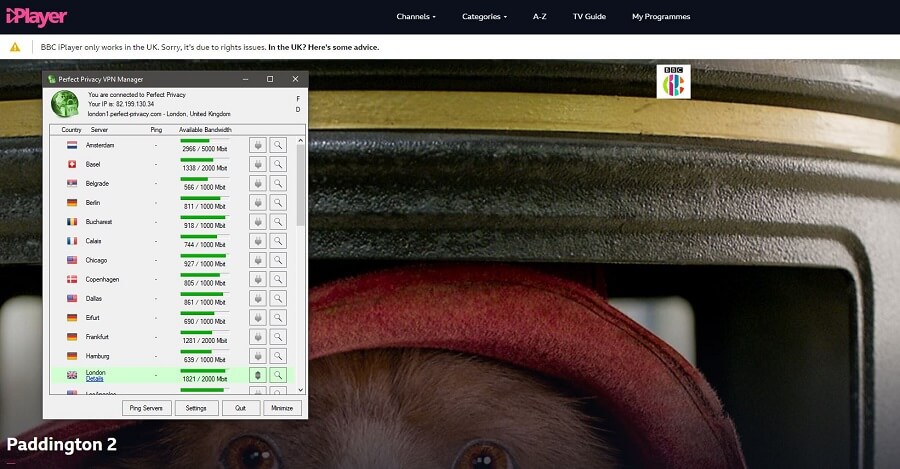Sort server list by Ping column
900x469 pixels.
156,130
